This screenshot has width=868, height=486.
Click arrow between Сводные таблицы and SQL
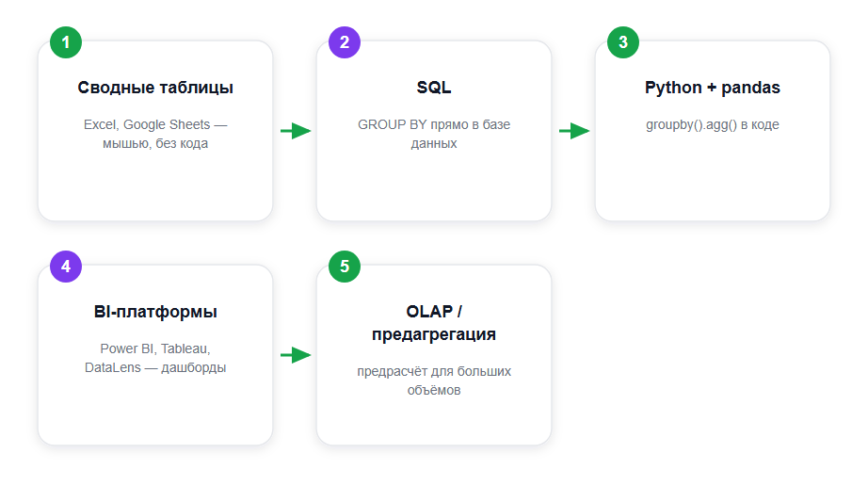click(x=296, y=131)
